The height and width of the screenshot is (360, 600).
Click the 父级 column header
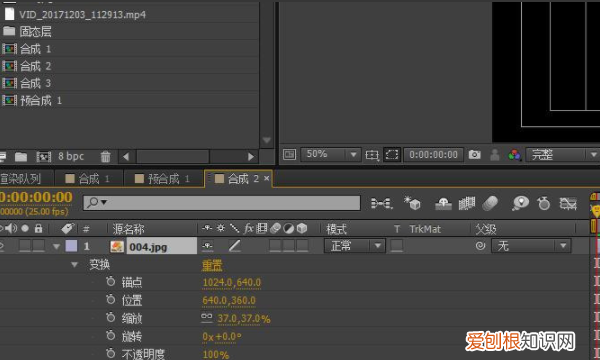point(486,229)
